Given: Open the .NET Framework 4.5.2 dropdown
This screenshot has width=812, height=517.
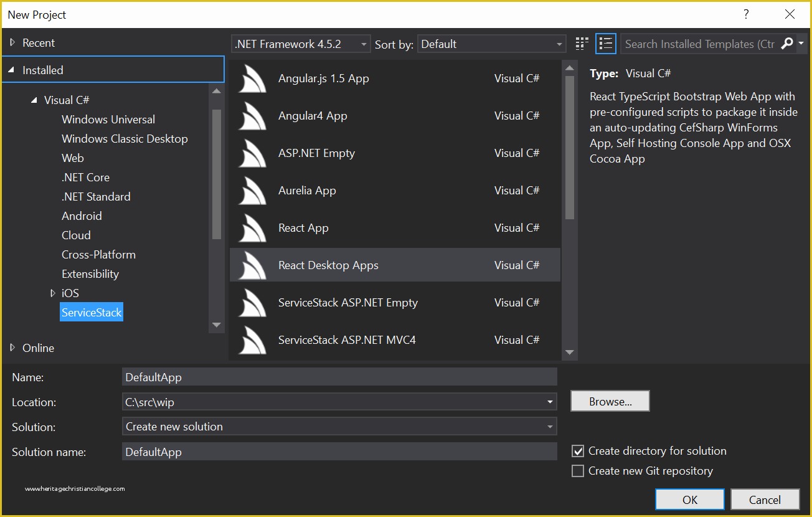Looking at the screenshot, I should tap(301, 44).
